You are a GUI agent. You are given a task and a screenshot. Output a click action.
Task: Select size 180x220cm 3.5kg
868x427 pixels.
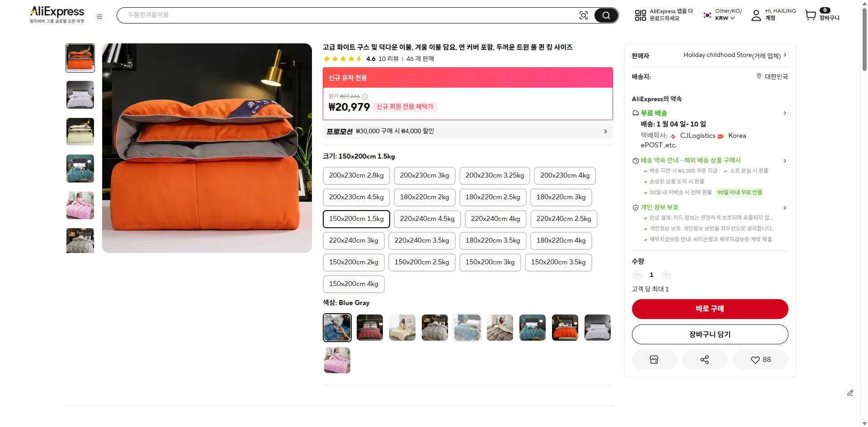pyautogui.click(x=493, y=240)
